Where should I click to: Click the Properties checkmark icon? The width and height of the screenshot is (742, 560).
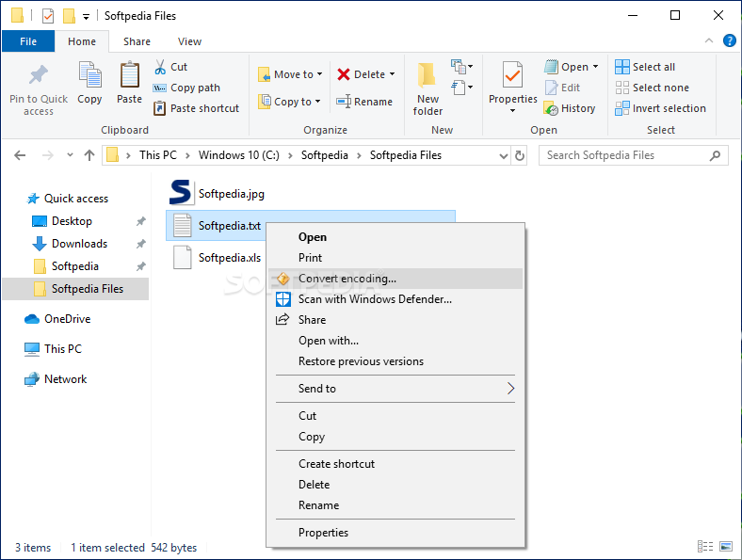pyautogui.click(x=512, y=74)
